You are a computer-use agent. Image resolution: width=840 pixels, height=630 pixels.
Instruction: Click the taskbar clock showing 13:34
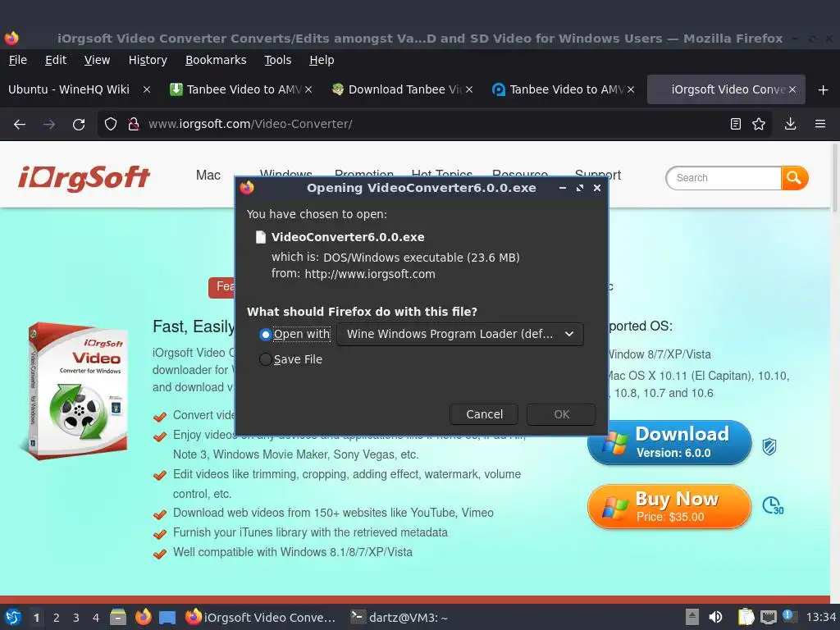[x=820, y=618]
